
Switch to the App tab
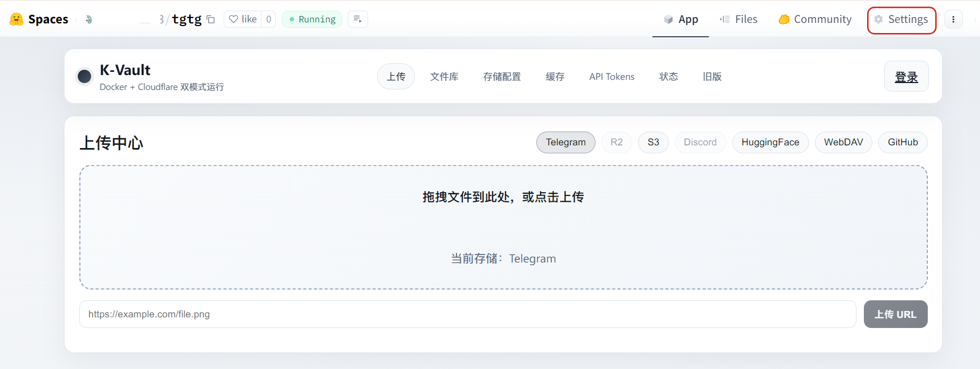(x=681, y=19)
